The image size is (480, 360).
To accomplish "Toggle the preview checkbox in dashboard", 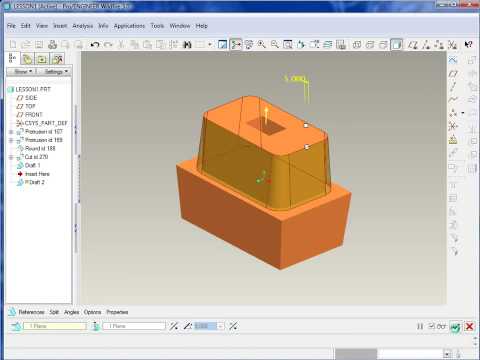I will tap(432, 326).
